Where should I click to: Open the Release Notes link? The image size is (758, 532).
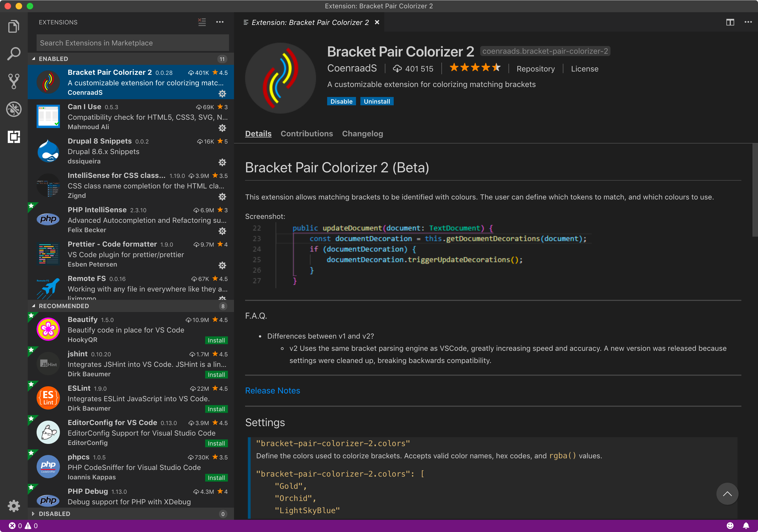[x=272, y=390]
